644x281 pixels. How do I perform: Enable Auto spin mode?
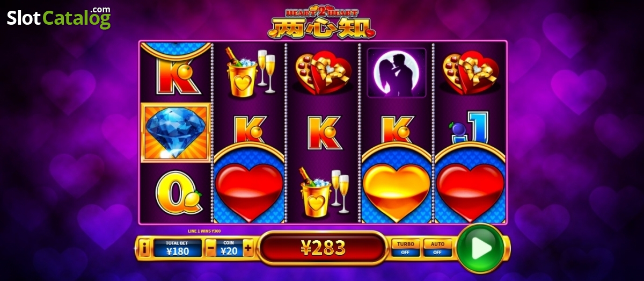(437, 248)
